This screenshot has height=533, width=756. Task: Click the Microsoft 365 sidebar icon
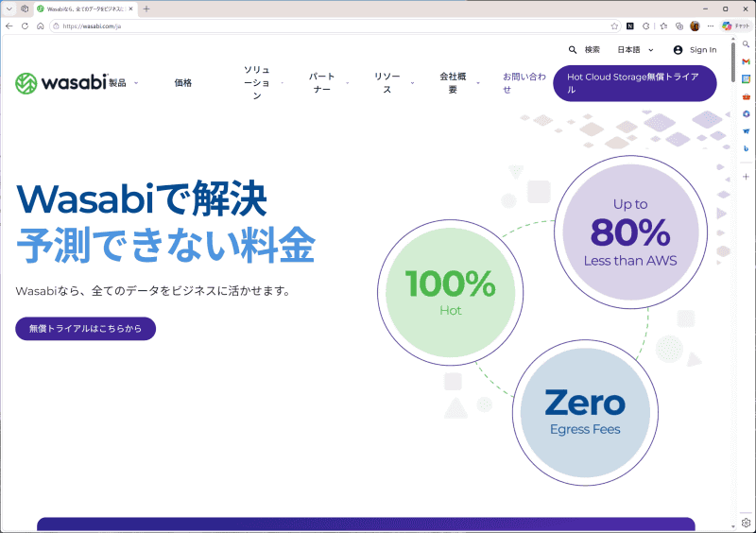click(x=746, y=113)
